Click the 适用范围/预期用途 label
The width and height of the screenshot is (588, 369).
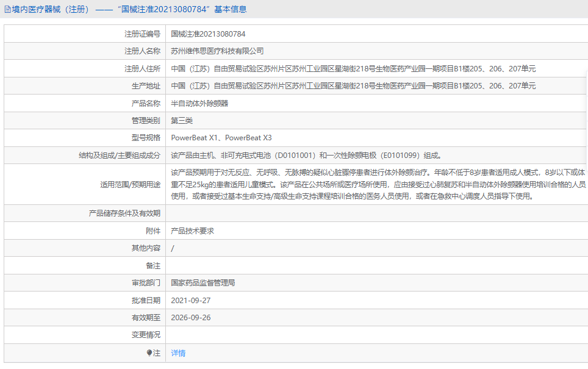click(x=131, y=184)
